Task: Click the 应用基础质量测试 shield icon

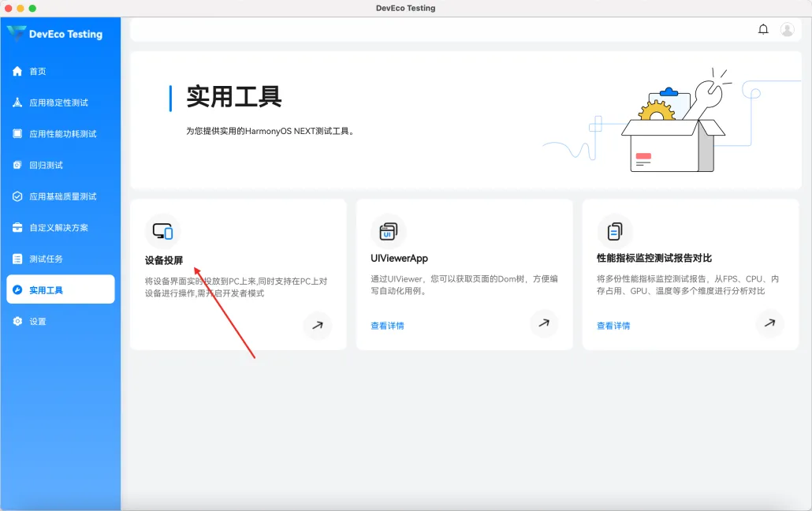Action: point(17,196)
